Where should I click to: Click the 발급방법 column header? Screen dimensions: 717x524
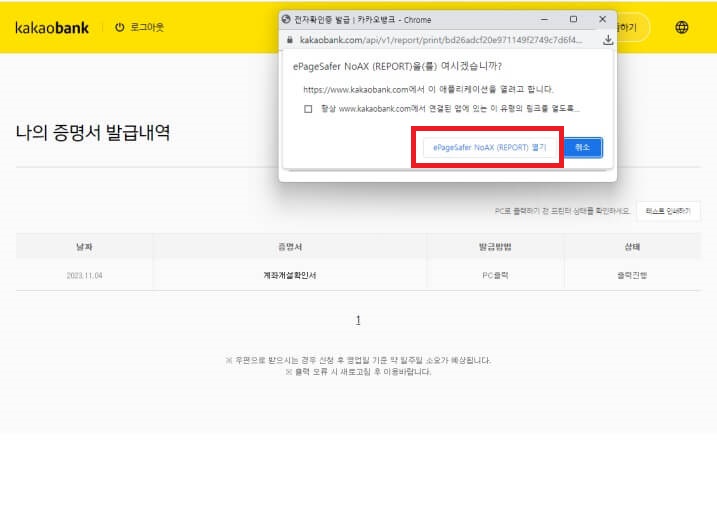point(495,247)
